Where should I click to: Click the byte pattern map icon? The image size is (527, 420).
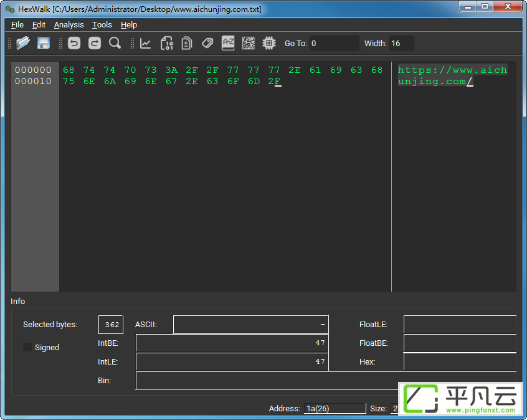pos(249,43)
